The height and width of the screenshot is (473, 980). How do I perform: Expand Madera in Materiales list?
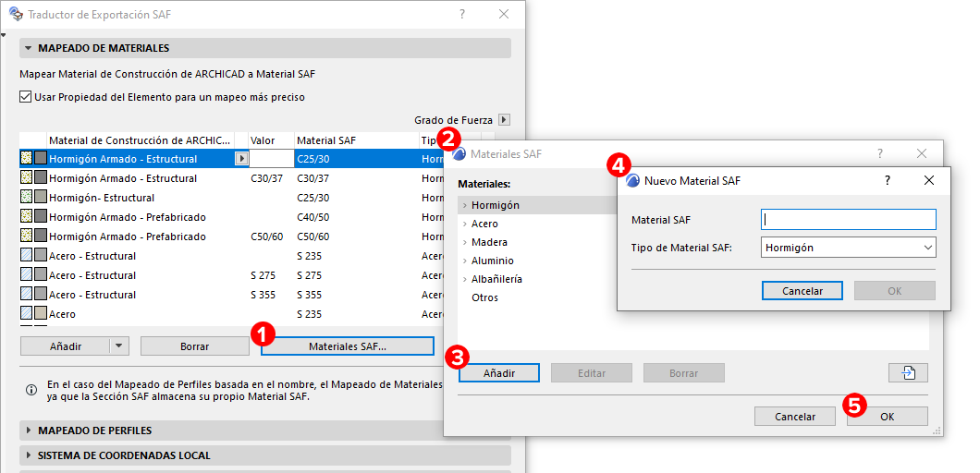[x=464, y=242]
